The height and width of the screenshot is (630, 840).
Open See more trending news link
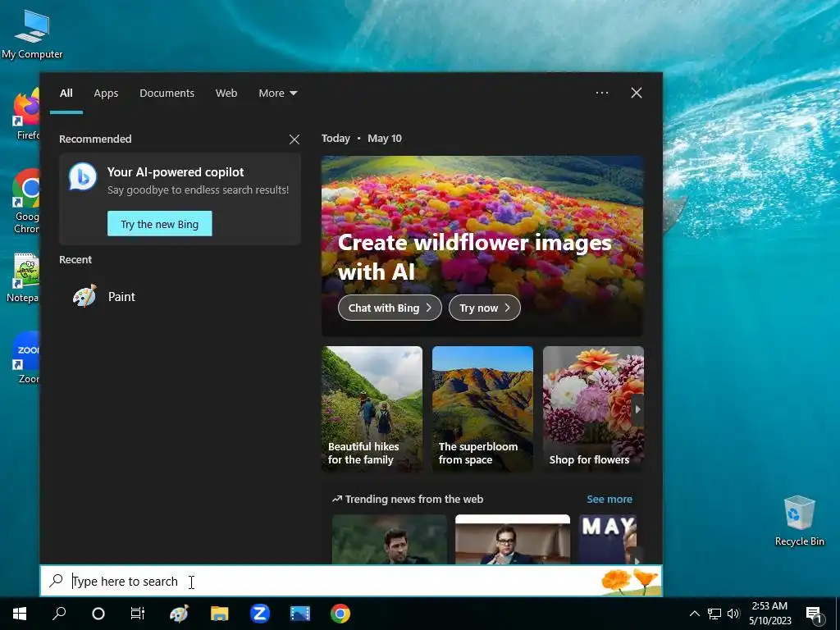click(609, 499)
